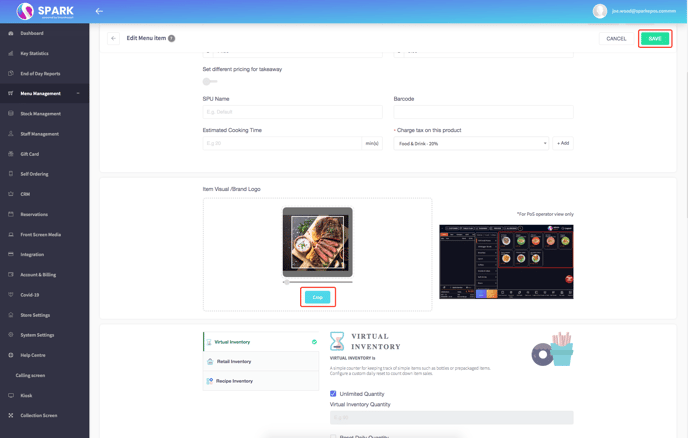Viewport: 688px width, 438px height.
Task: Click the Crop button under the image
Action: [x=318, y=297]
